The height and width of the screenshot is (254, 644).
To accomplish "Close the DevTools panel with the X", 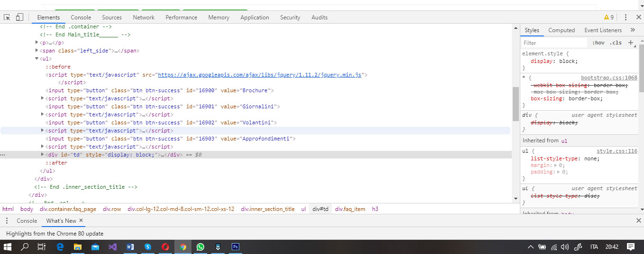I will [x=638, y=17].
